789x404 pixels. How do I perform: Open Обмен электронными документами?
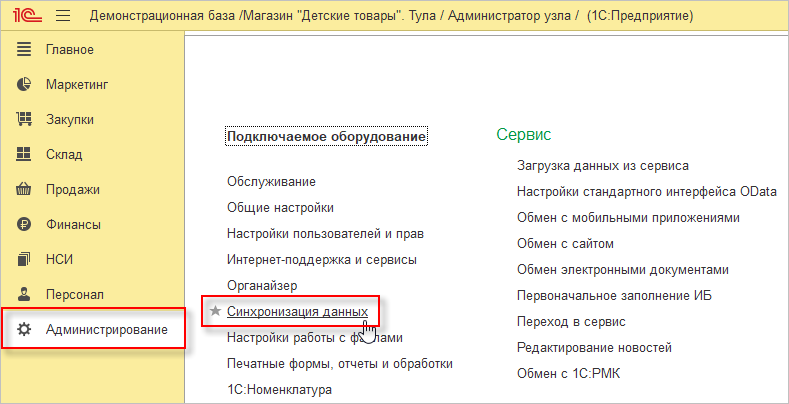(x=622, y=270)
